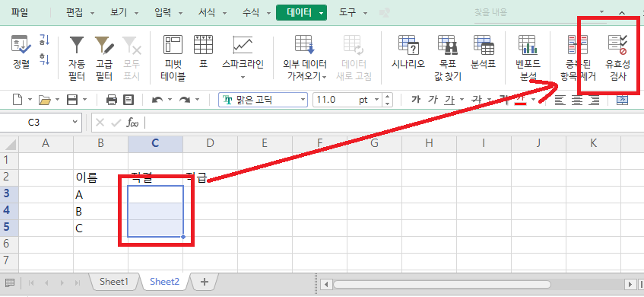
Task: Open 스파크라인 sparkline tool
Action: pyautogui.click(x=243, y=58)
